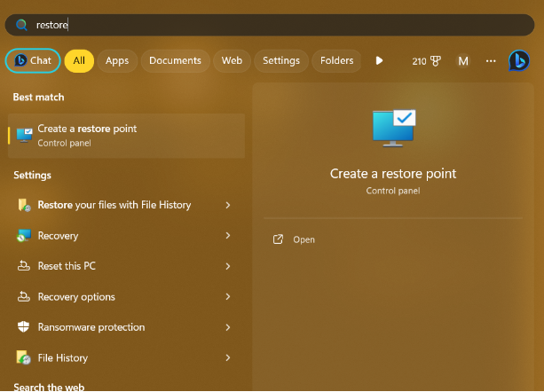
Task: Click the Reset this PC icon
Action: pos(23,266)
